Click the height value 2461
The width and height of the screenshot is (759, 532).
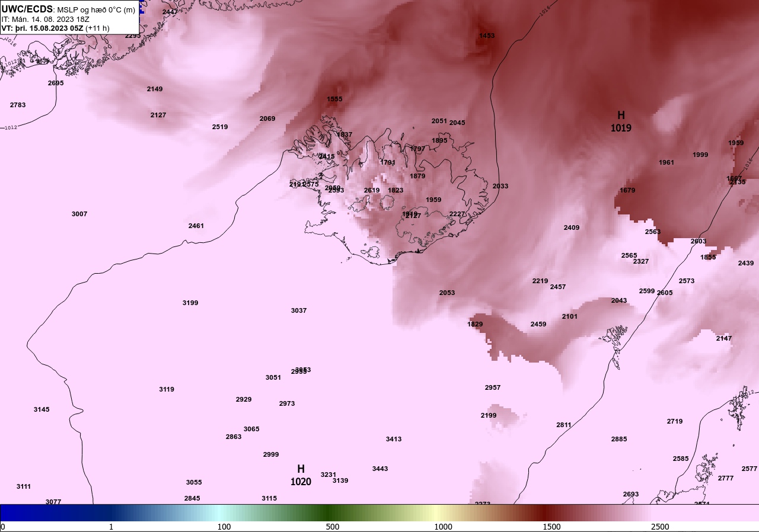(x=196, y=226)
